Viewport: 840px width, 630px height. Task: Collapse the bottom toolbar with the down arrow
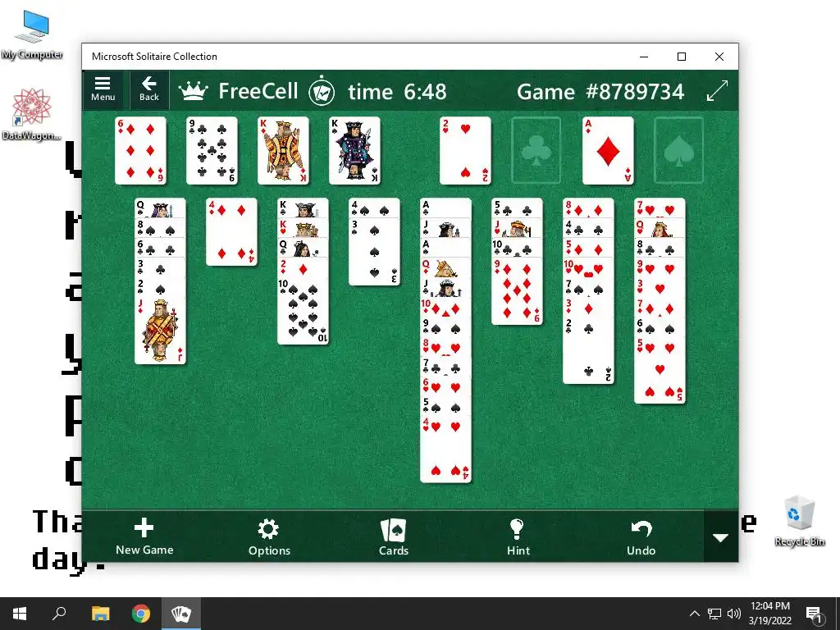tap(720, 536)
